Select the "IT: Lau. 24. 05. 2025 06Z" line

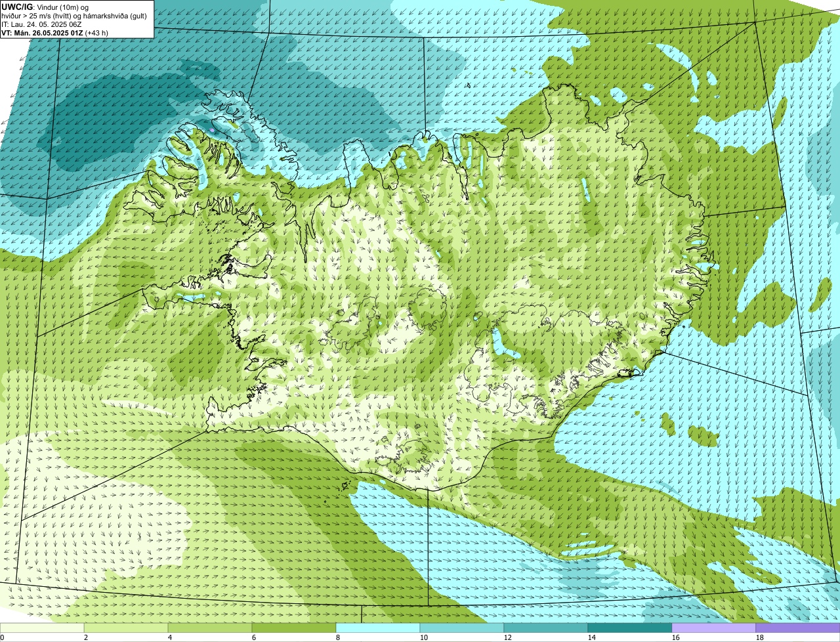click(41, 24)
